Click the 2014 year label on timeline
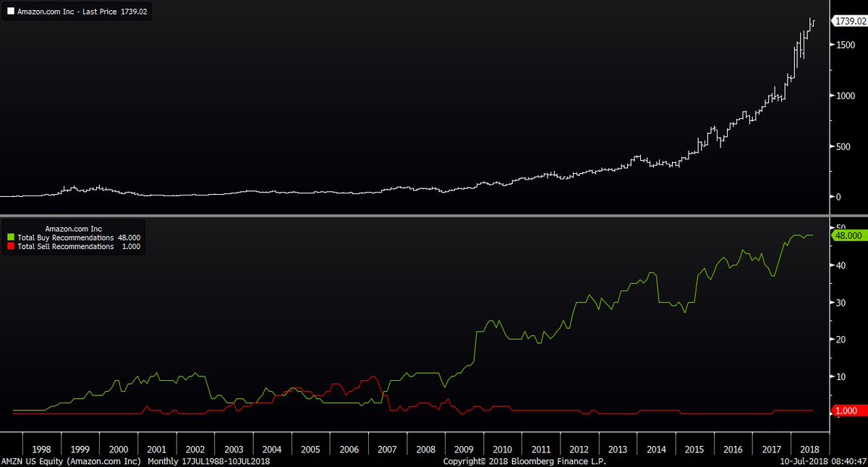The width and height of the screenshot is (868, 467). click(x=657, y=449)
